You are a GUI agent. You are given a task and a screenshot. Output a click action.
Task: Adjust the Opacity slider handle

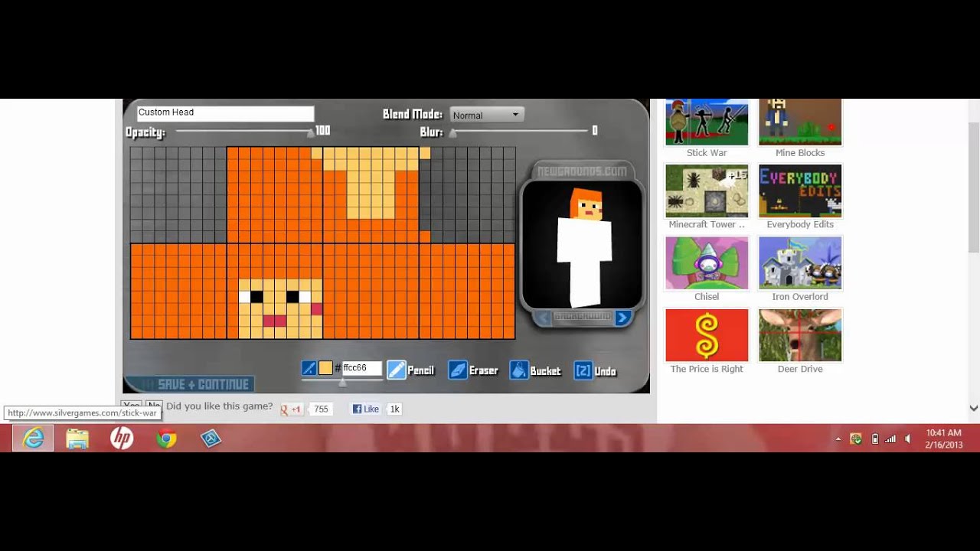[x=311, y=132]
